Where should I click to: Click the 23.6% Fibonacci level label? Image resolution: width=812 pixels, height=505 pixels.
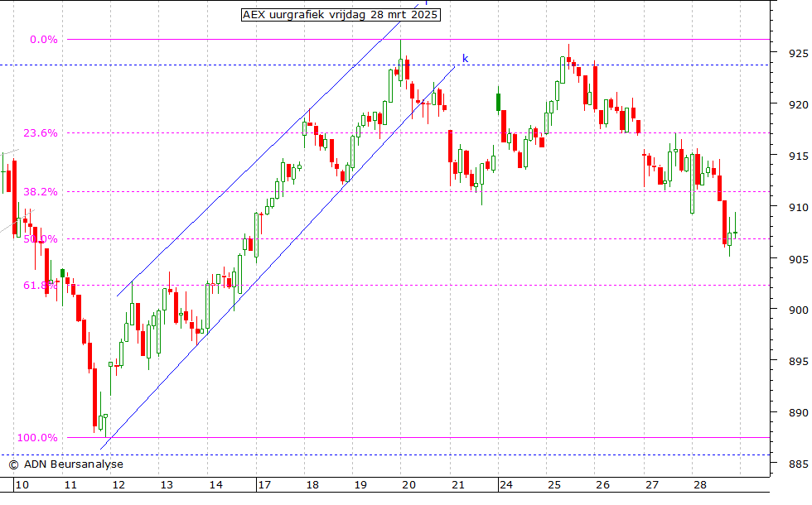click(x=41, y=133)
